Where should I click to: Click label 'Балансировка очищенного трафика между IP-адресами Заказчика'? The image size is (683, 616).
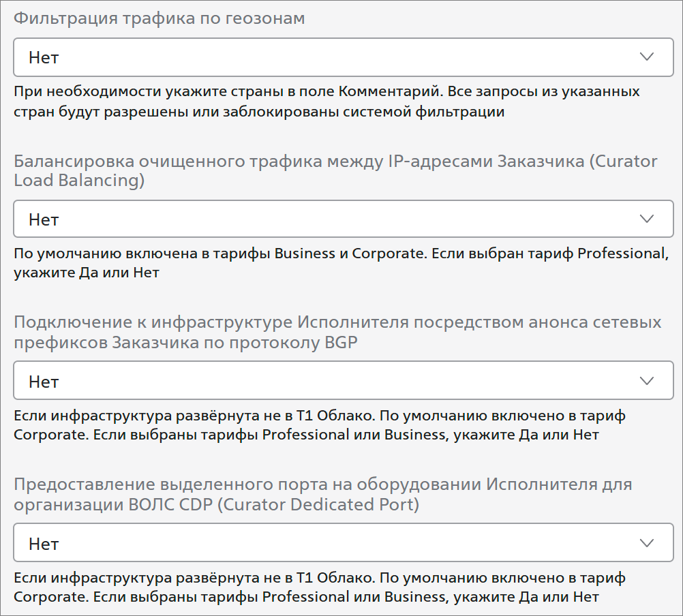coord(299,161)
